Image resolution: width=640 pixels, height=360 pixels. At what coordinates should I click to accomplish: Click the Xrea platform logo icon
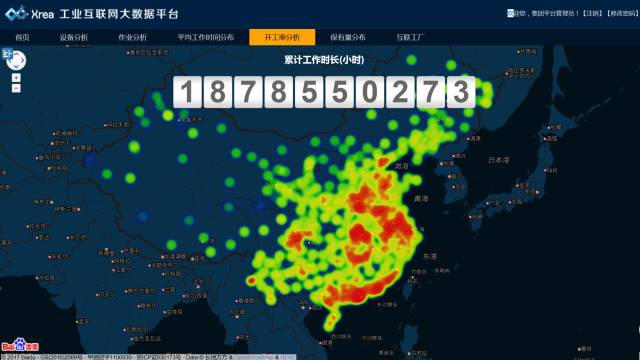(16, 14)
